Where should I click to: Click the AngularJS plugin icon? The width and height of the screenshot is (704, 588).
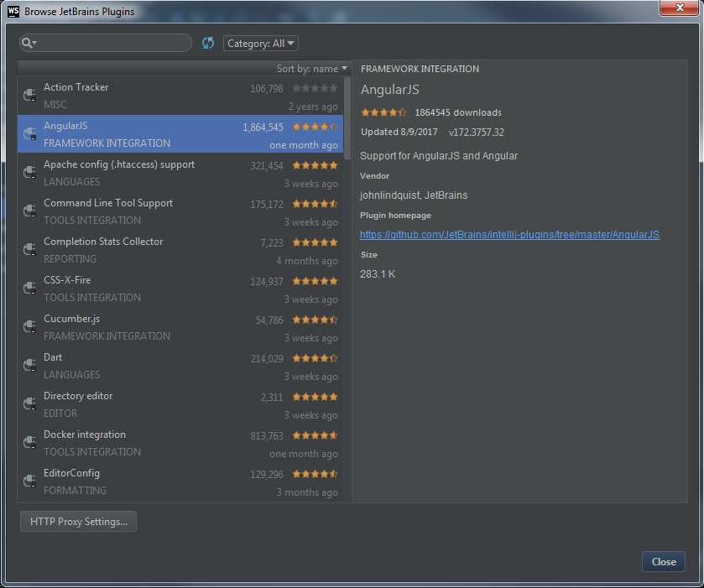point(29,134)
